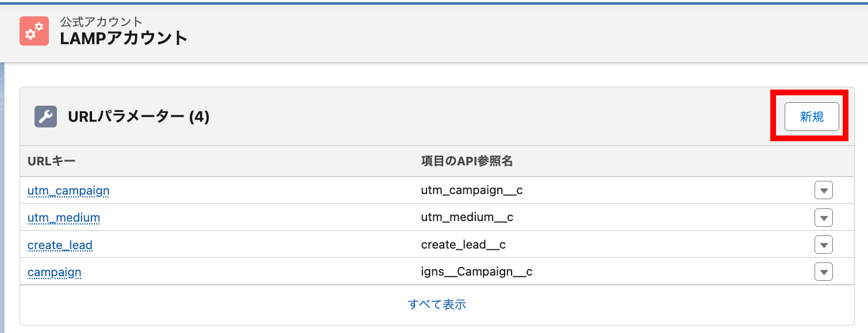Click the 公式アカウント gear icon
868x333 pixels.
tap(34, 31)
